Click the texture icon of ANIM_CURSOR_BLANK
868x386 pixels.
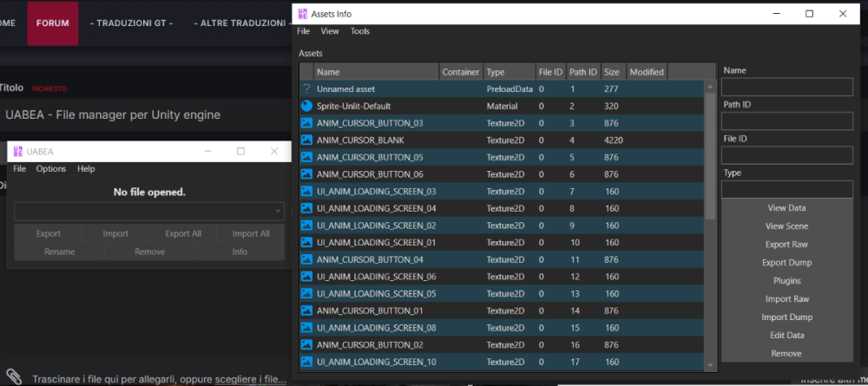(306, 140)
